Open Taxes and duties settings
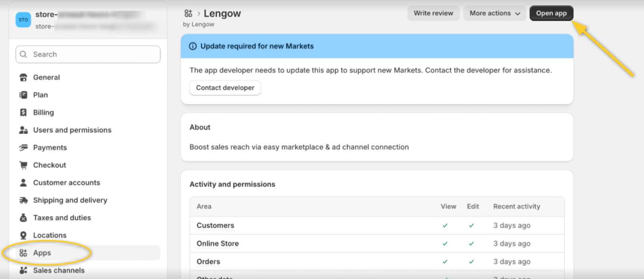The width and height of the screenshot is (644, 279). [x=62, y=218]
